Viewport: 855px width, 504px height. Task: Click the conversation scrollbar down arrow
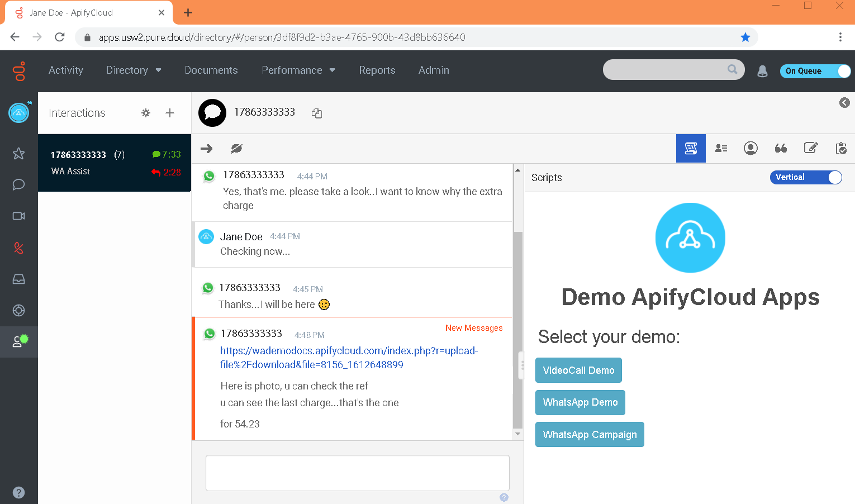point(517,434)
